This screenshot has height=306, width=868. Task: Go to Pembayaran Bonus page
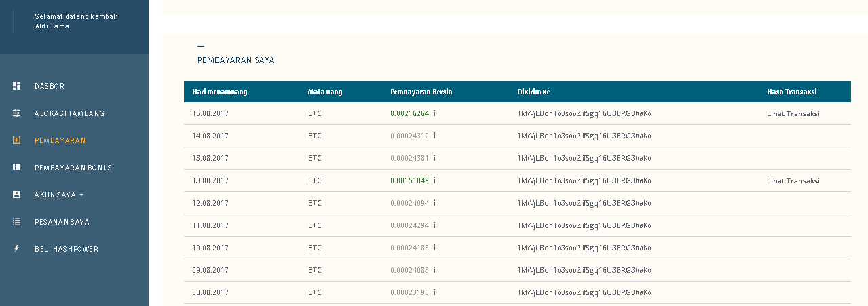click(x=73, y=168)
